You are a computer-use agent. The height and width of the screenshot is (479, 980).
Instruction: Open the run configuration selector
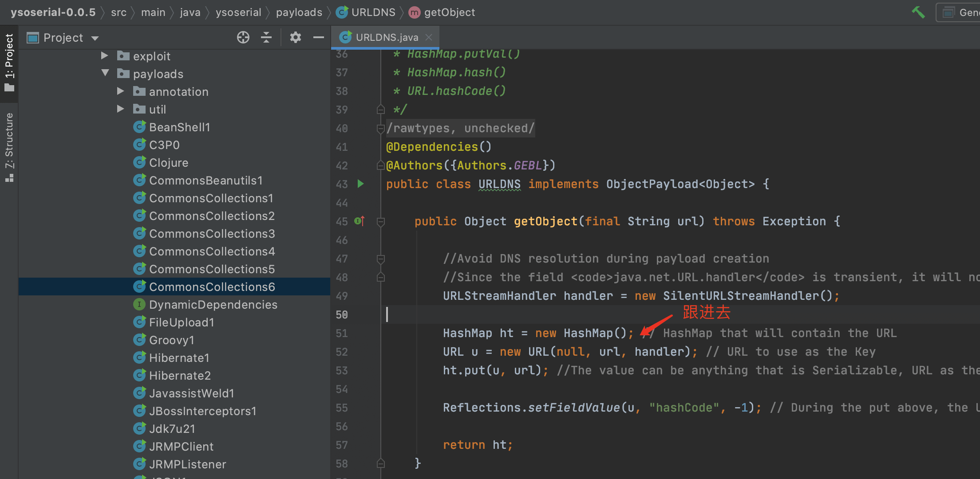click(959, 12)
